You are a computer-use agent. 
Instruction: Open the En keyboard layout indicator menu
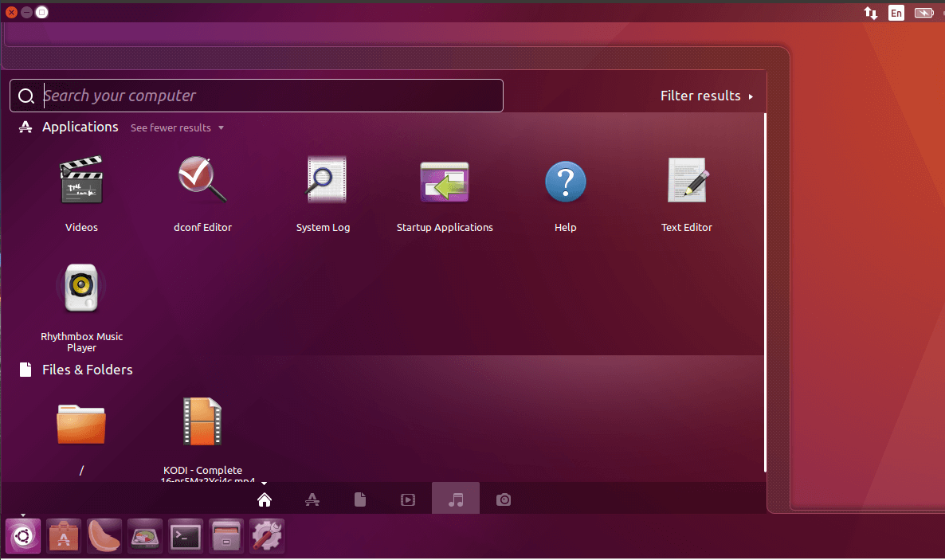pos(896,13)
